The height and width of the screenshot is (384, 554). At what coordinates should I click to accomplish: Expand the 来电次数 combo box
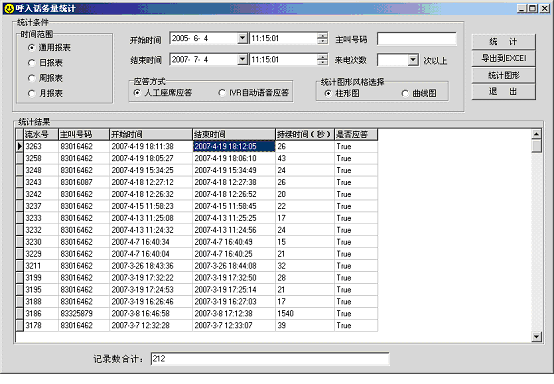click(413, 60)
